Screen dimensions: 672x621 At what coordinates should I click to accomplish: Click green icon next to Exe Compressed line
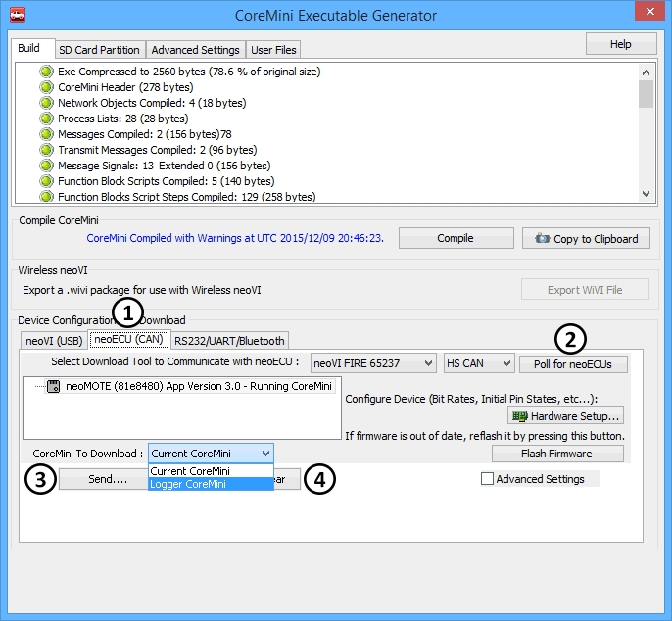click(x=46, y=72)
